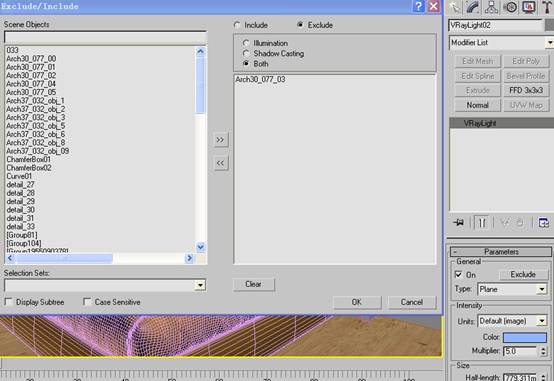
Task: Click the light Color swatch
Action: click(525, 337)
